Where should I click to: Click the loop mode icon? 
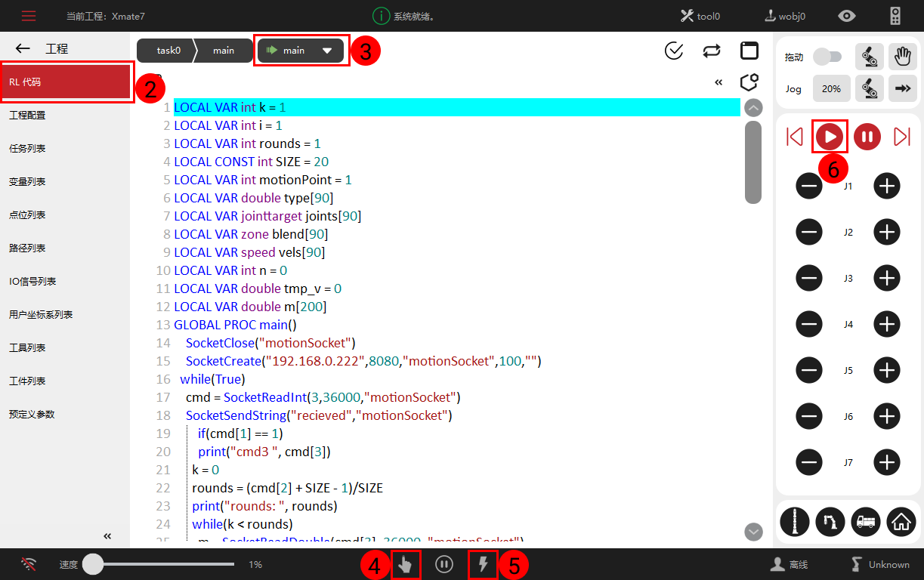tap(711, 51)
